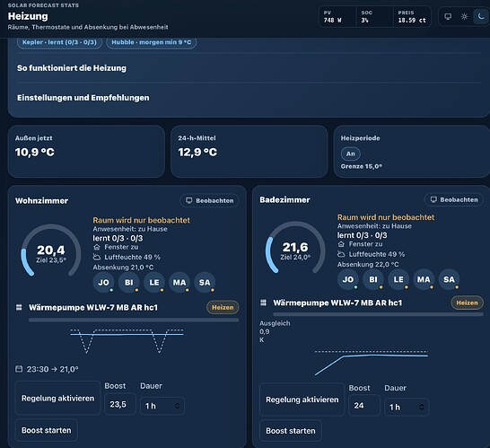The height and width of the screenshot is (448, 490).
Task: Click the Badezimmer temperature chart
Action: (372, 362)
